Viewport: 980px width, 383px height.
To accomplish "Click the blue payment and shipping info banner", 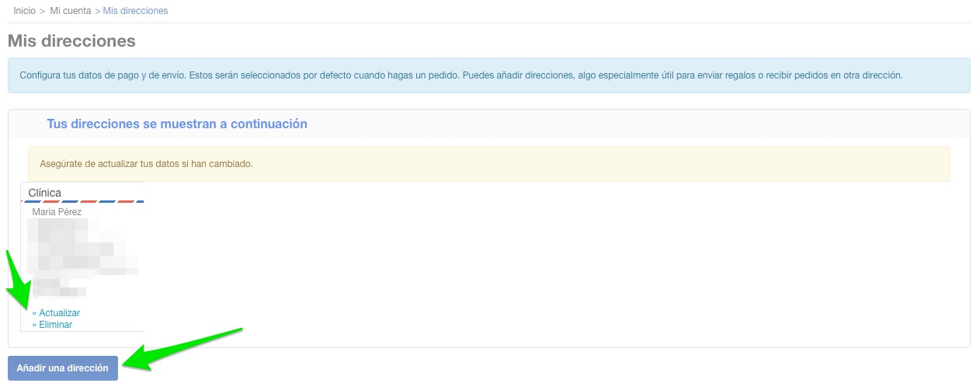I will 488,75.
